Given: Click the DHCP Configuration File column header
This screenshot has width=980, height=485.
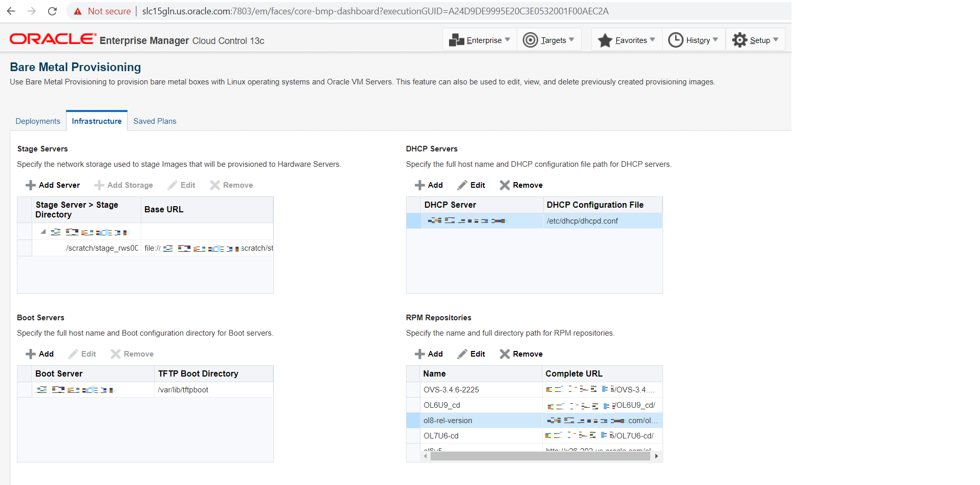Looking at the screenshot, I should tap(603, 205).
